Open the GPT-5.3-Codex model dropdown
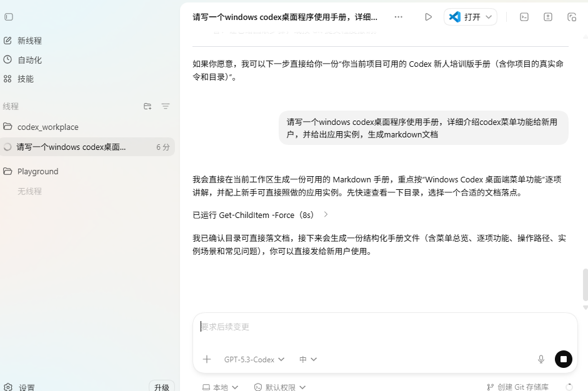Screen dimensions: 588x391 [x=254, y=359]
